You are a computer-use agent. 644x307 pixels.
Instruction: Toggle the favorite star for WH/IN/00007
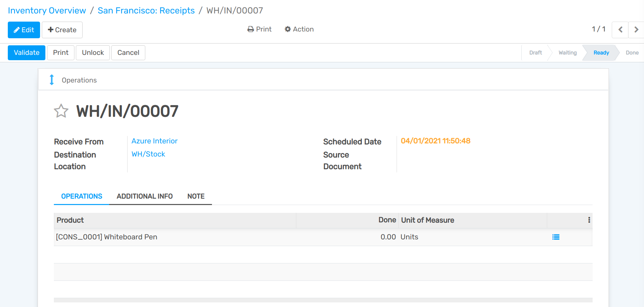tap(61, 111)
